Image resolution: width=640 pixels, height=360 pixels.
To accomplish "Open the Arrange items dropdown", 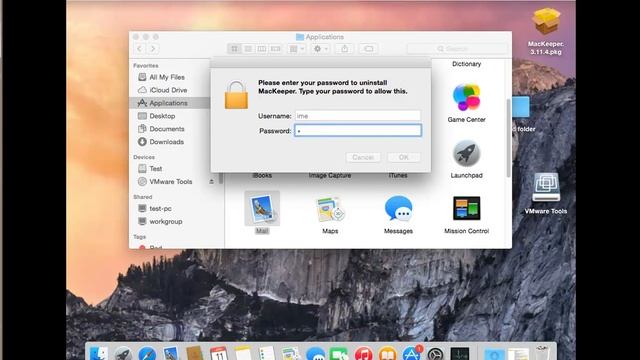I will coord(296,49).
